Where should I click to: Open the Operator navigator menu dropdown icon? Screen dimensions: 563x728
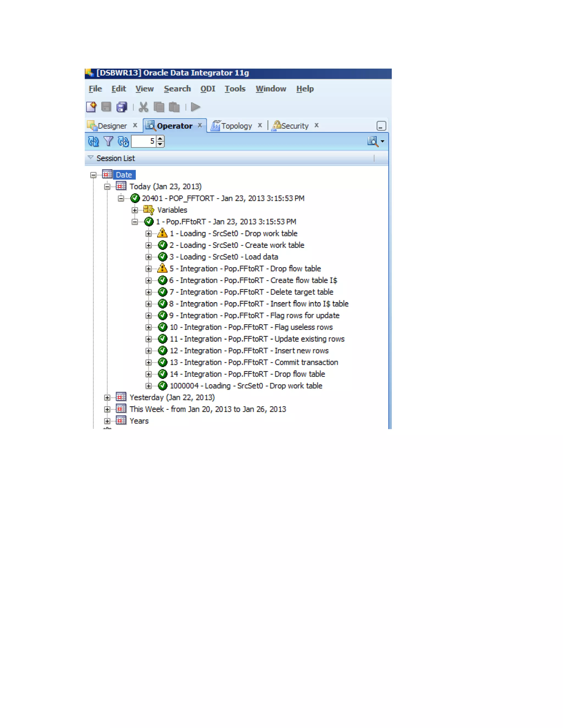click(376, 141)
